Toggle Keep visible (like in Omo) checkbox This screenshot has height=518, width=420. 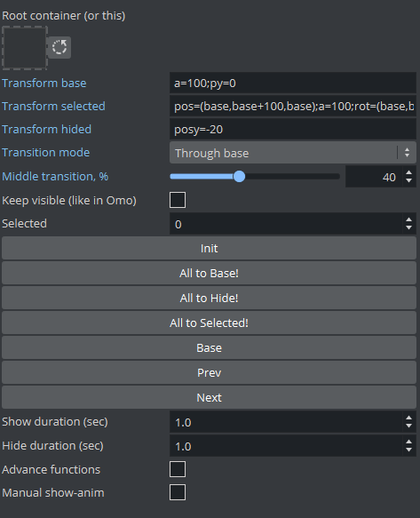(x=178, y=200)
